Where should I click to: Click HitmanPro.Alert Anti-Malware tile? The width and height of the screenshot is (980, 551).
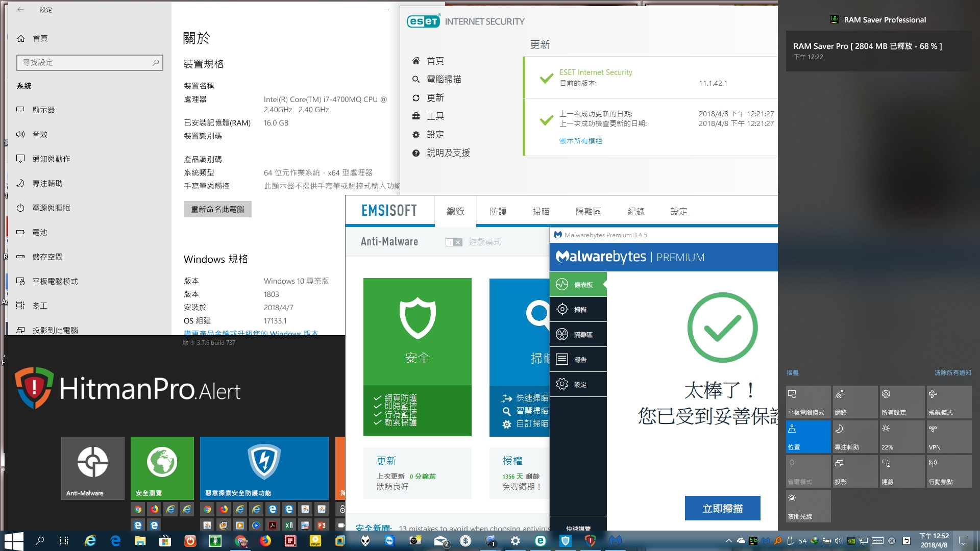tap(92, 468)
